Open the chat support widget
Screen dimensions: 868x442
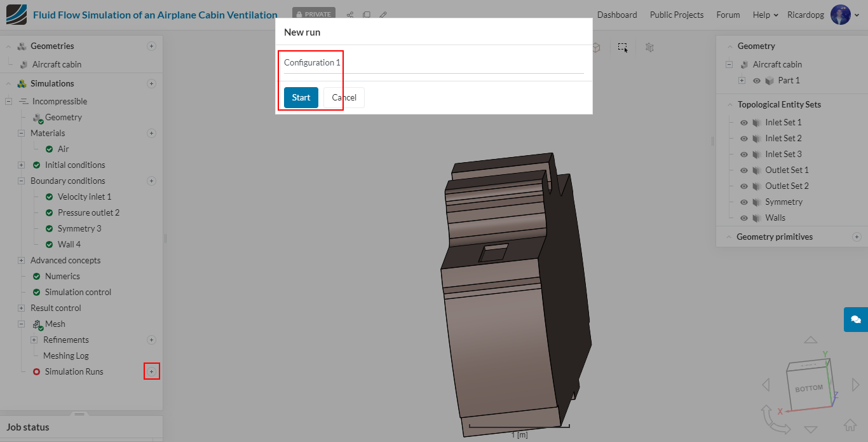click(856, 319)
